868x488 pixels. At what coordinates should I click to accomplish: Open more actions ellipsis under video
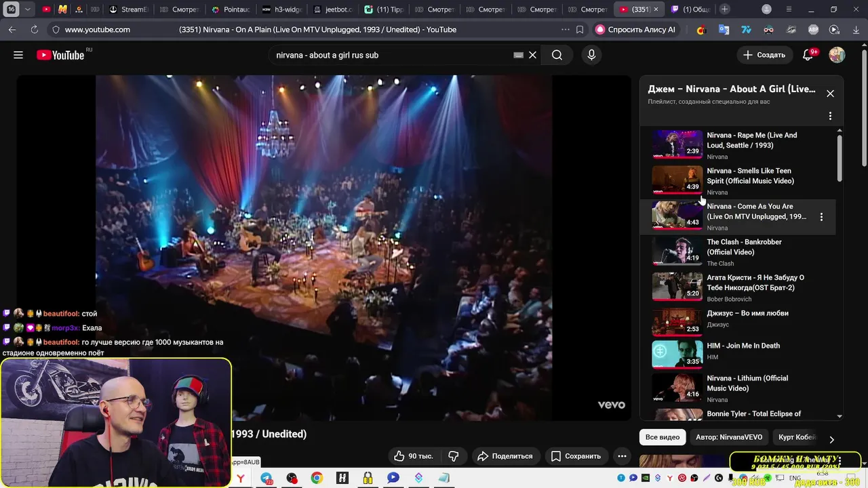622,456
